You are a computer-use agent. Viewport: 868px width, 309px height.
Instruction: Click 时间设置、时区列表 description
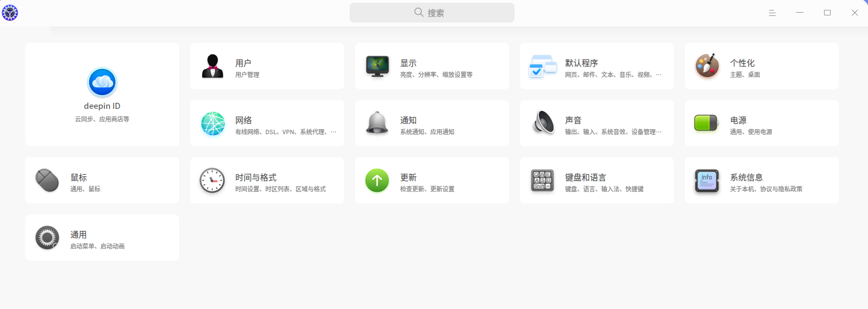coord(280,189)
